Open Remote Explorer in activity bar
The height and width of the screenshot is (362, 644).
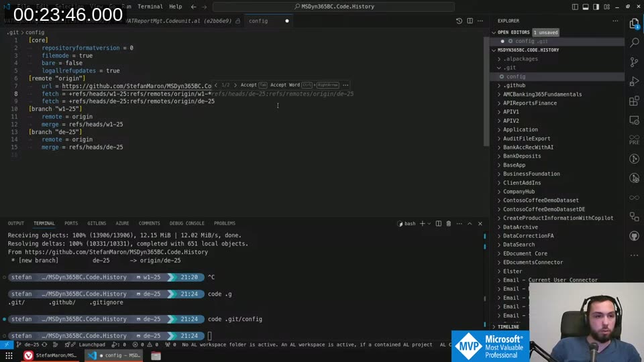[634, 120]
